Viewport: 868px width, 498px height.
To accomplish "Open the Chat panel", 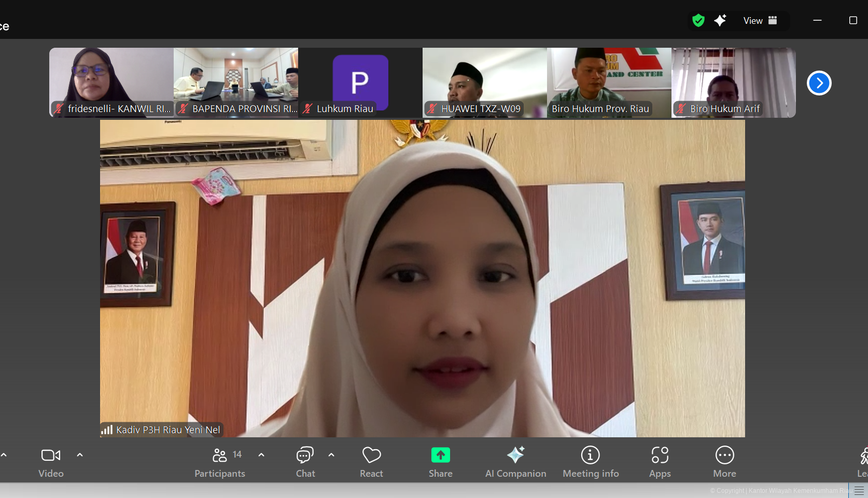I will pos(305,461).
